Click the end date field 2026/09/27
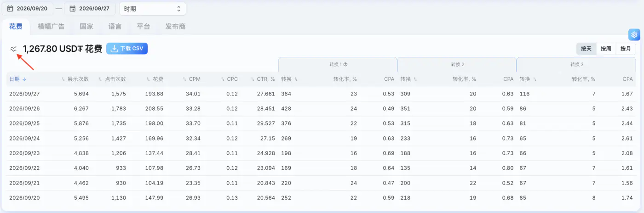This screenshot has height=213, width=644. [x=90, y=9]
